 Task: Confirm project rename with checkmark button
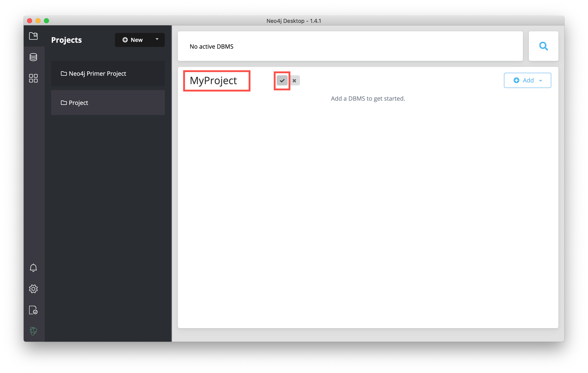pyautogui.click(x=282, y=80)
